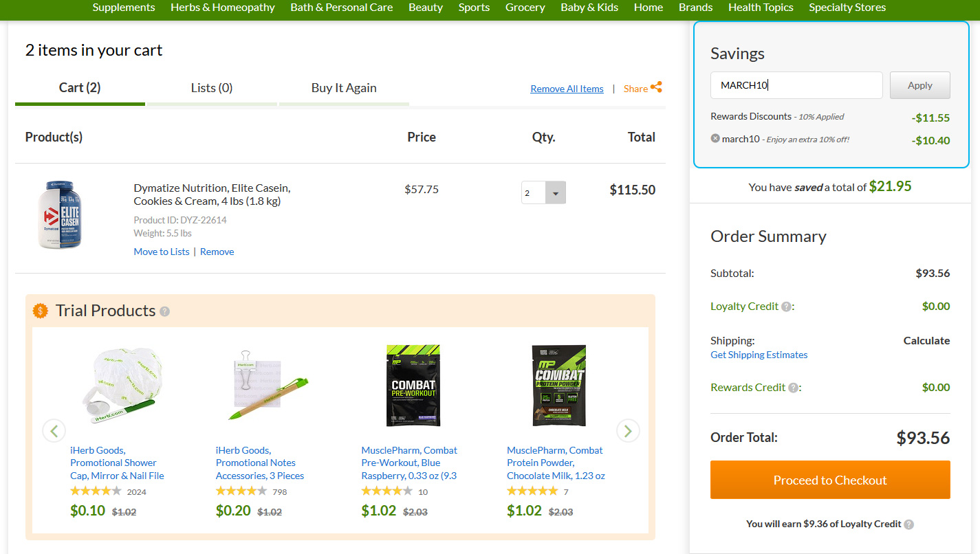The height and width of the screenshot is (554, 980).
Task: Open the Trial Products help question mark
Action: (x=164, y=311)
